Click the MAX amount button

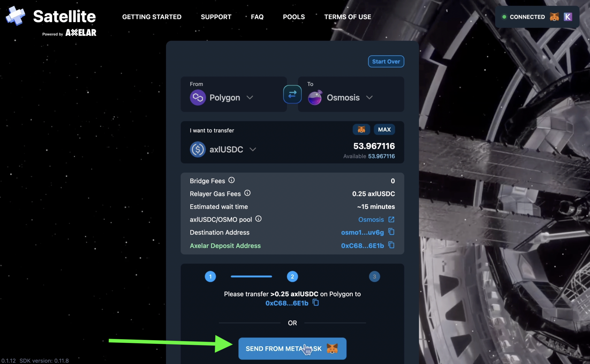tap(384, 130)
